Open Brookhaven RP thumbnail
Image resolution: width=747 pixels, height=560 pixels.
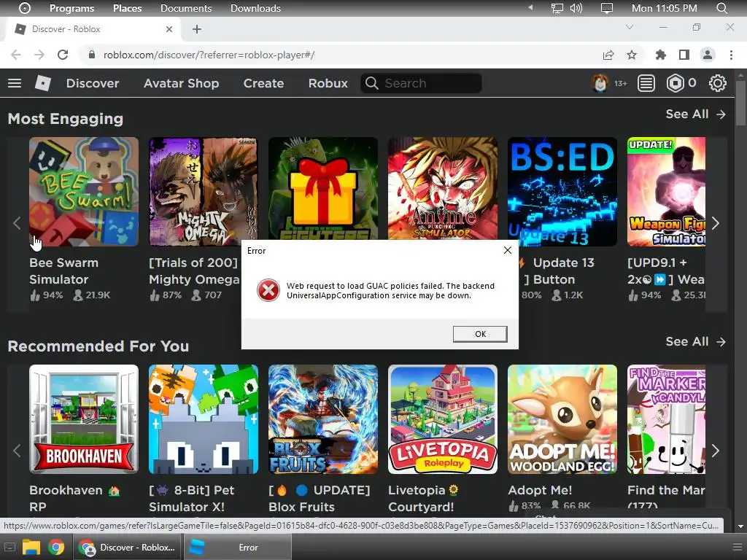[x=84, y=419]
